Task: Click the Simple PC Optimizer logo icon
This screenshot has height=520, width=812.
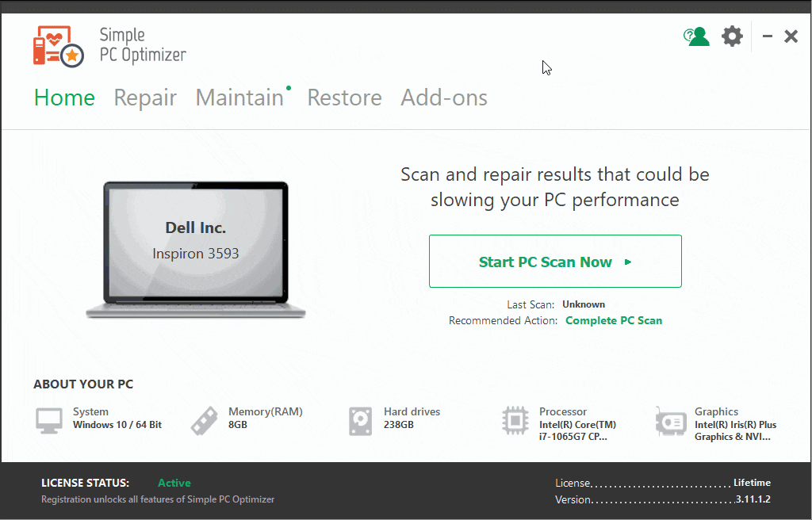Action: point(59,47)
